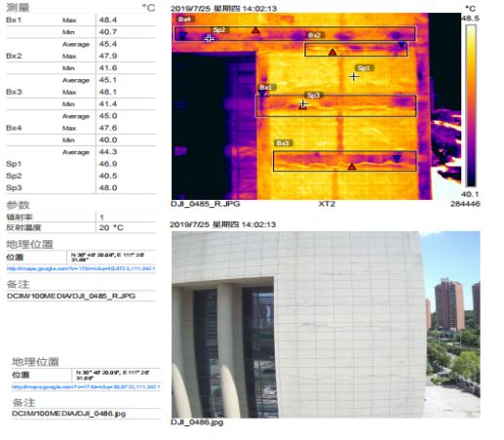Select the Bx3 label tag
Viewport: 504px width, 440px height.
283,143
